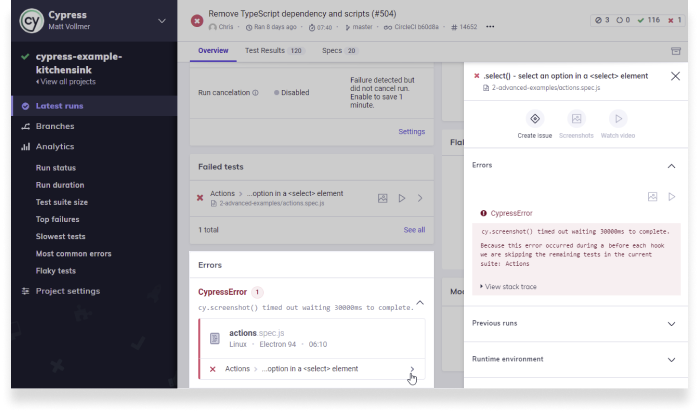Viewport: 699px width, 414px height.
Task: Click the 2-advanced-examples/actions.spec.js path in side panel
Action: 546,88
